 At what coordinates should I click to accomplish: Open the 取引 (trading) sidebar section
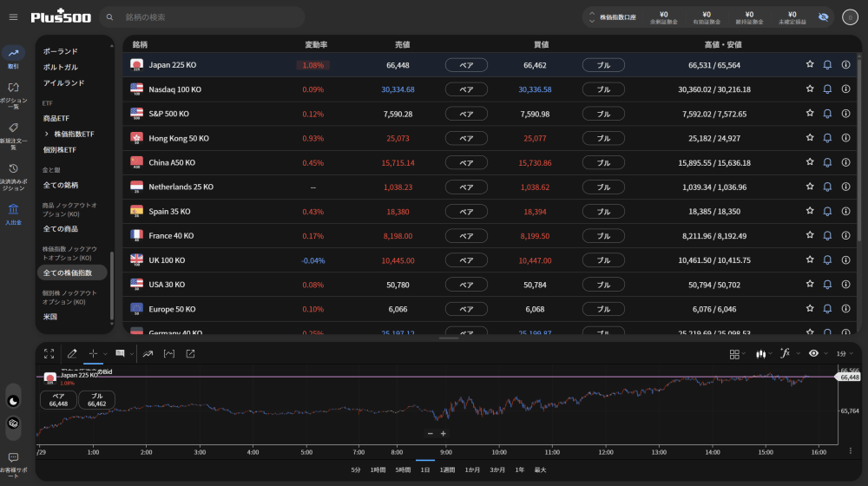tap(13, 57)
